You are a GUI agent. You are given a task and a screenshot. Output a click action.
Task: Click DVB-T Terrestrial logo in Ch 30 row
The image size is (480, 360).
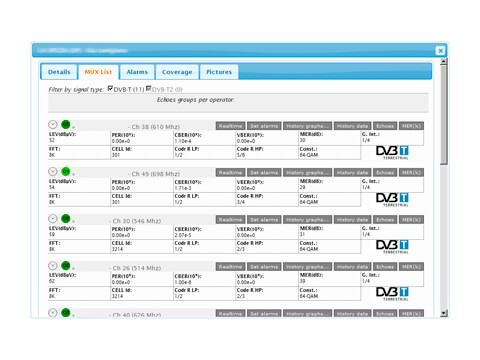tap(392, 246)
